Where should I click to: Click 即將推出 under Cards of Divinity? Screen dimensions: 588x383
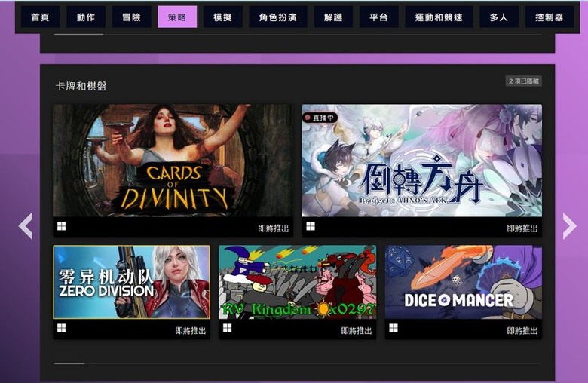274,228
